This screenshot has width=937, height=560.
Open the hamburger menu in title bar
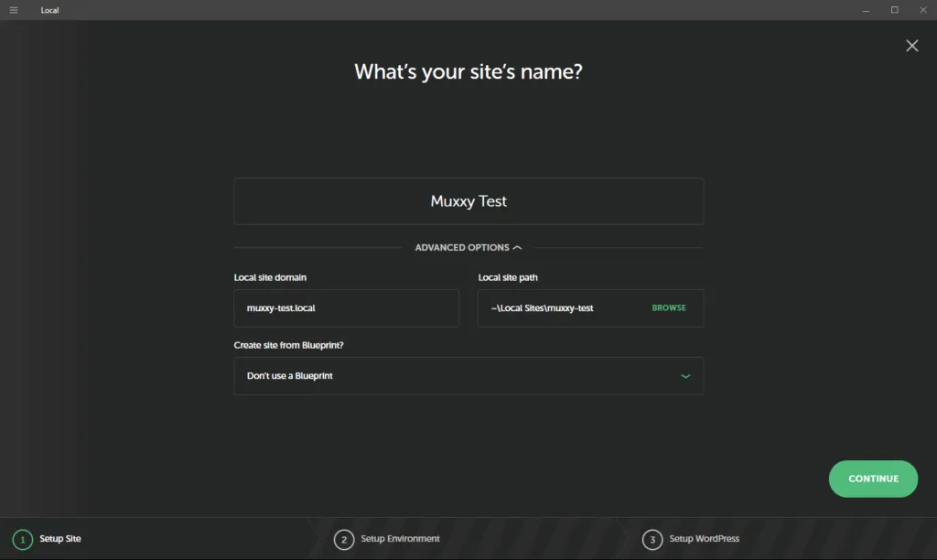click(x=14, y=10)
